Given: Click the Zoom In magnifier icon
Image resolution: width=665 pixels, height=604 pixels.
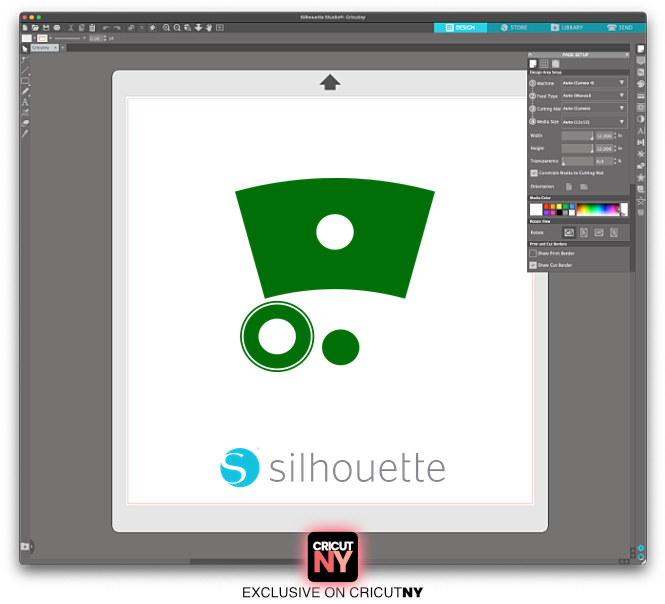Looking at the screenshot, I should coord(166,27).
